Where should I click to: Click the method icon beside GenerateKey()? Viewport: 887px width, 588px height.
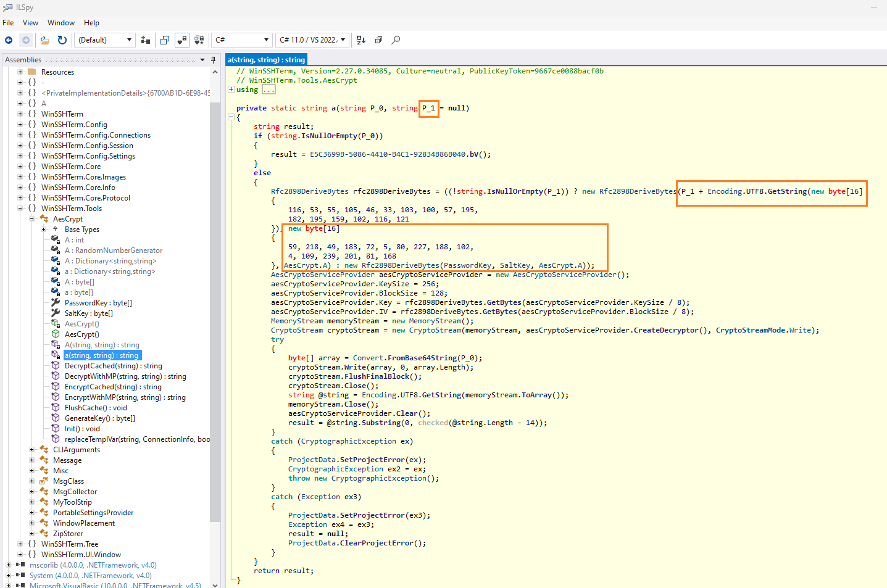(x=56, y=418)
